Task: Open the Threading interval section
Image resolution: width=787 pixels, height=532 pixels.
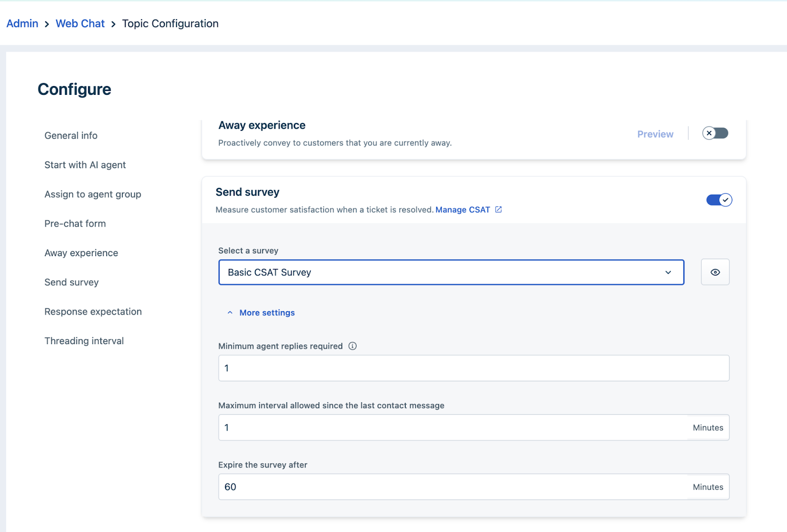Action: (x=84, y=341)
